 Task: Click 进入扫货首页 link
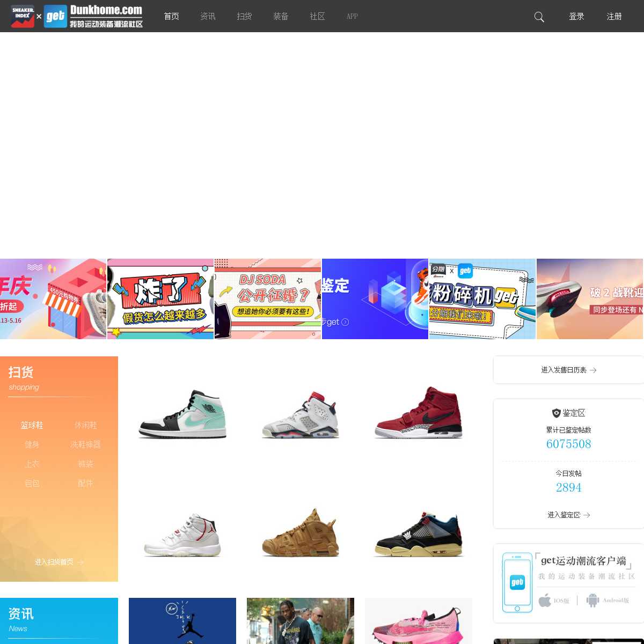[x=54, y=562]
